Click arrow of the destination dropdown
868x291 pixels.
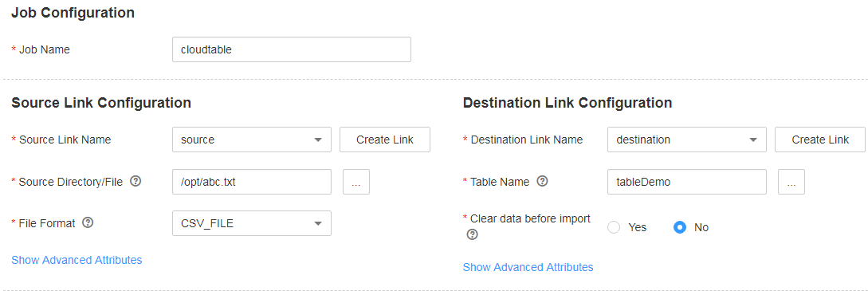coord(753,140)
